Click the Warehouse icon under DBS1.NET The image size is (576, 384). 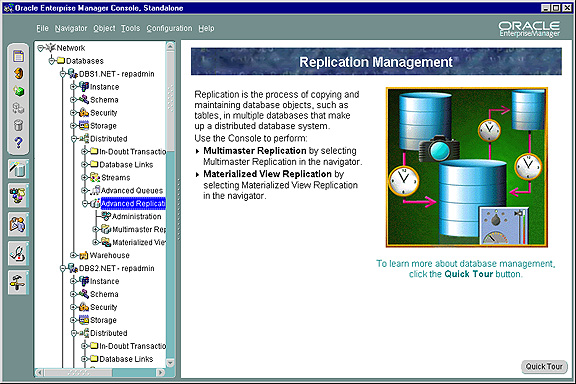click(84, 255)
